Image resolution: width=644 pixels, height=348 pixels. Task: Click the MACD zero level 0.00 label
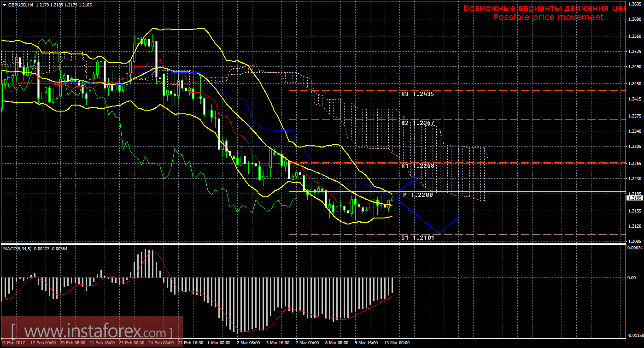pos(632,277)
